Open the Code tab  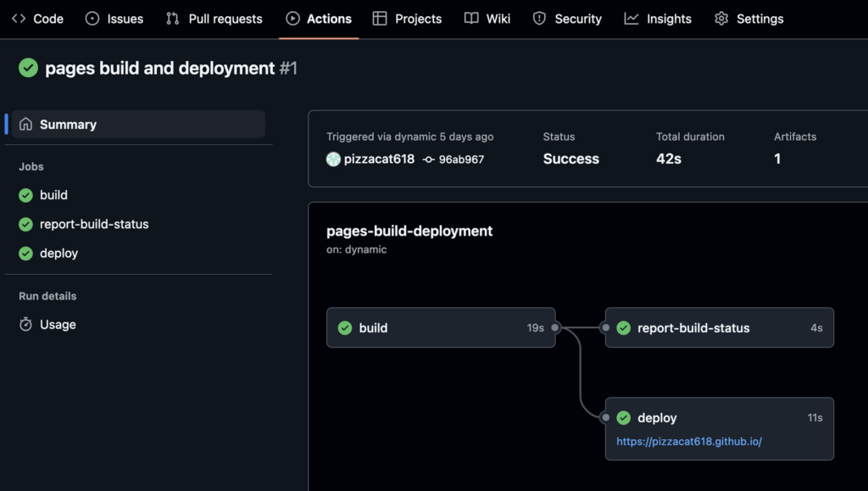pos(37,19)
